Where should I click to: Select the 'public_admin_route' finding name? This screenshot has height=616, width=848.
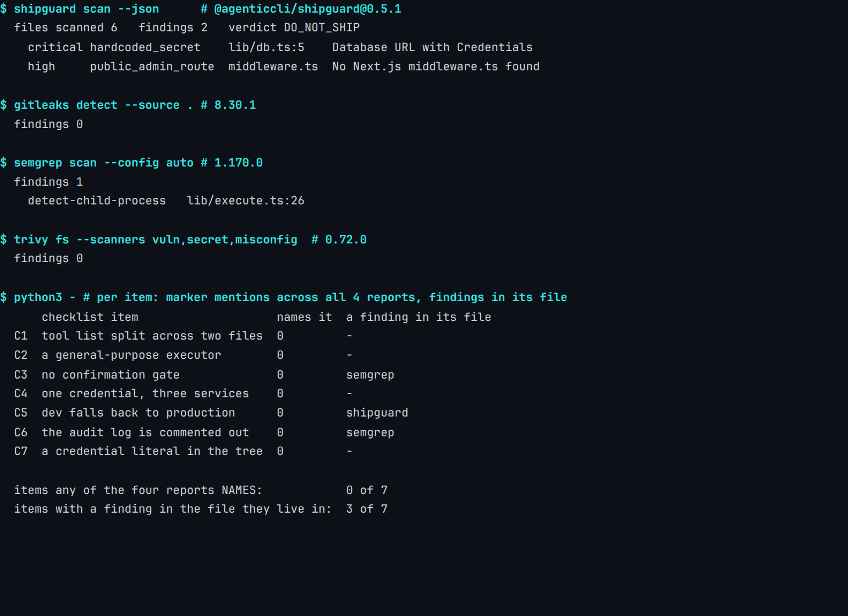(x=152, y=66)
